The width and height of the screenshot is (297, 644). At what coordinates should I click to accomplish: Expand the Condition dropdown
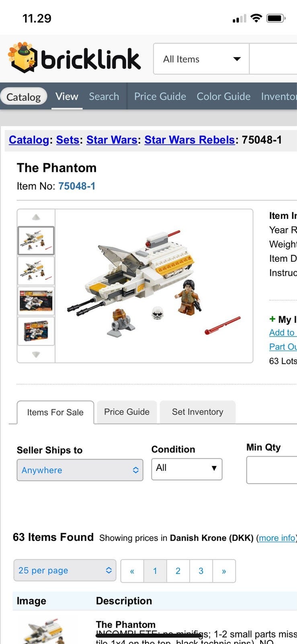coord(186,469)
